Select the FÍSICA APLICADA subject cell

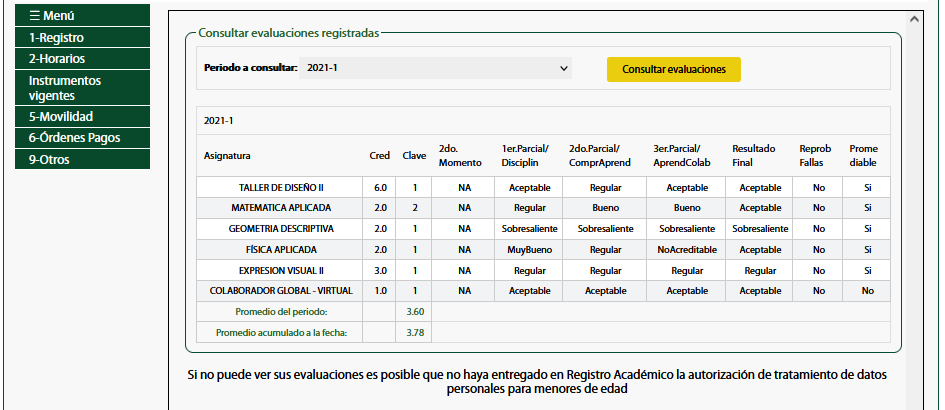[x=280, y=250]
